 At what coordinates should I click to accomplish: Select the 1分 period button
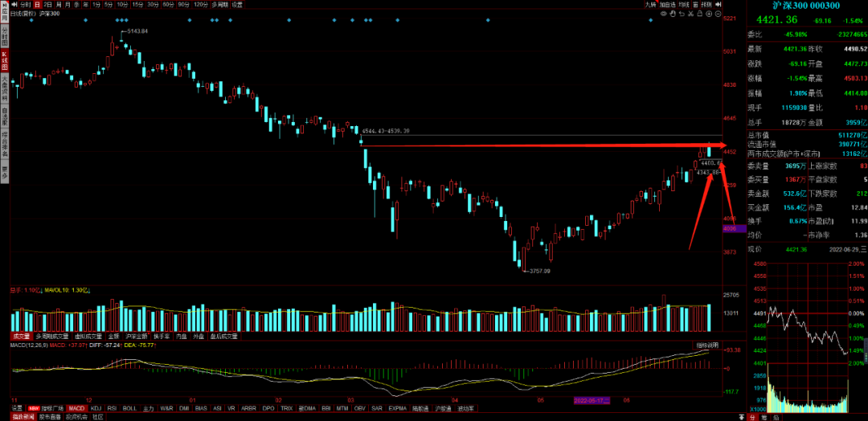click(x=96, y=4)
